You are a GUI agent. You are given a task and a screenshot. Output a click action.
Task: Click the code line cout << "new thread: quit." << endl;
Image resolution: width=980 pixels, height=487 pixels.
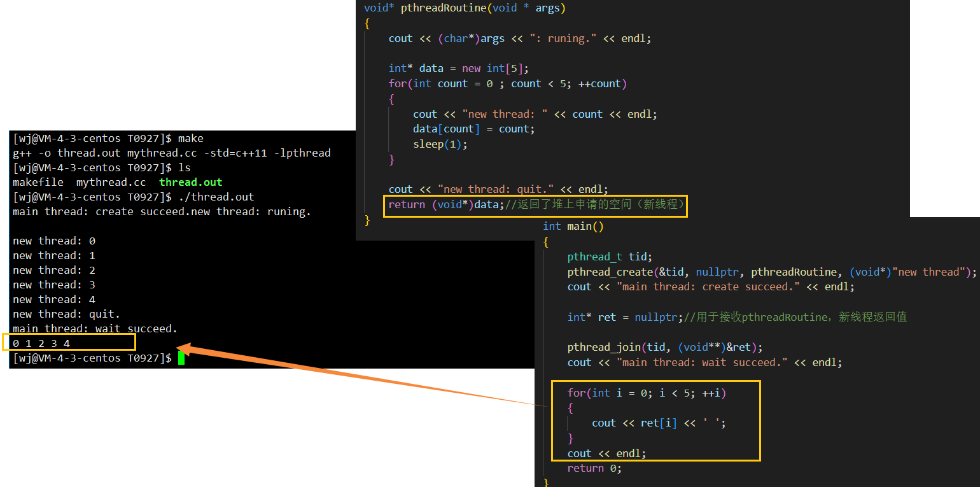499,190
